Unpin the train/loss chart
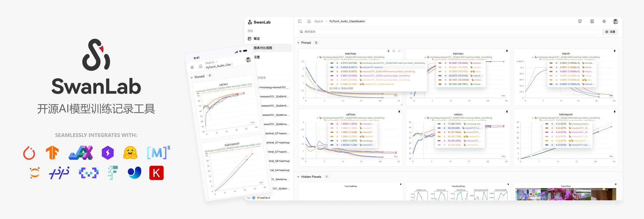This screenshot has width=644, height=219. [388, 51]
